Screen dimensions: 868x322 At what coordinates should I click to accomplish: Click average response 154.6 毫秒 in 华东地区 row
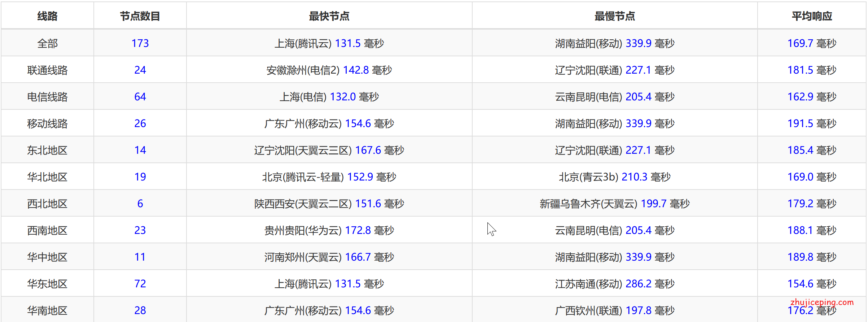[x=812, y=284]
